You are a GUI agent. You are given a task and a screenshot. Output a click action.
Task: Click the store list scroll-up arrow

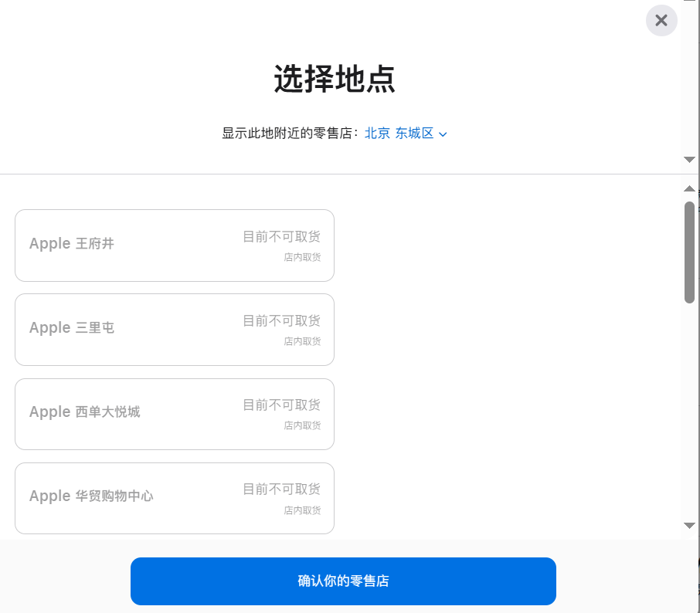click(x=689, y=188)
